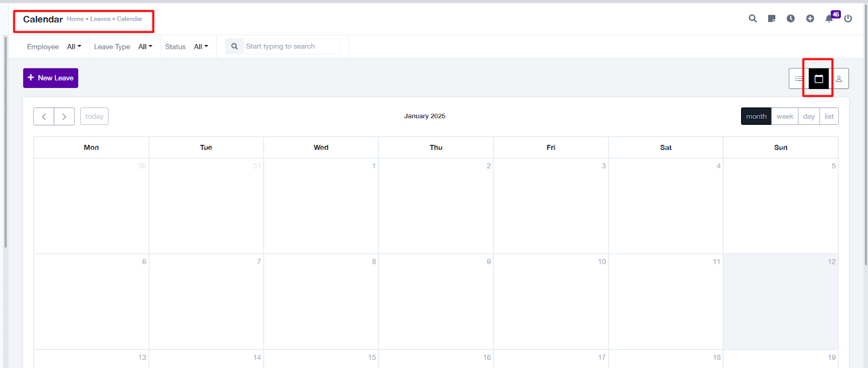This screenshot has height=368, width=868.
Task: Click the plus quick-add icon
Action: point(810,18)
